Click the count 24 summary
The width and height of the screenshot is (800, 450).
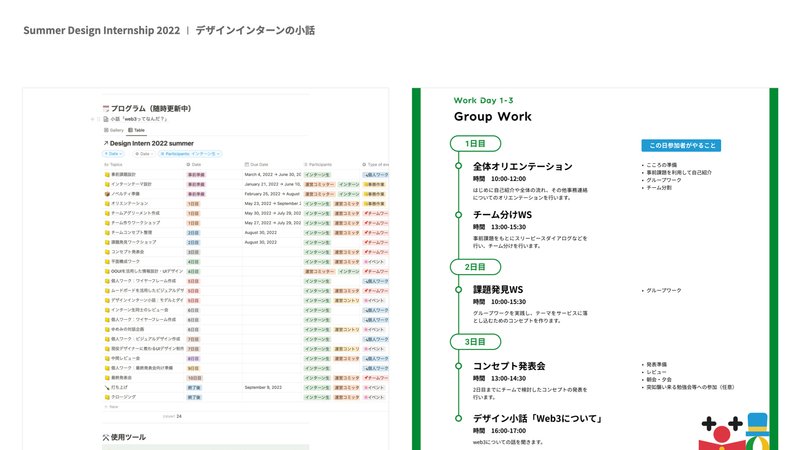pos(172,416)
